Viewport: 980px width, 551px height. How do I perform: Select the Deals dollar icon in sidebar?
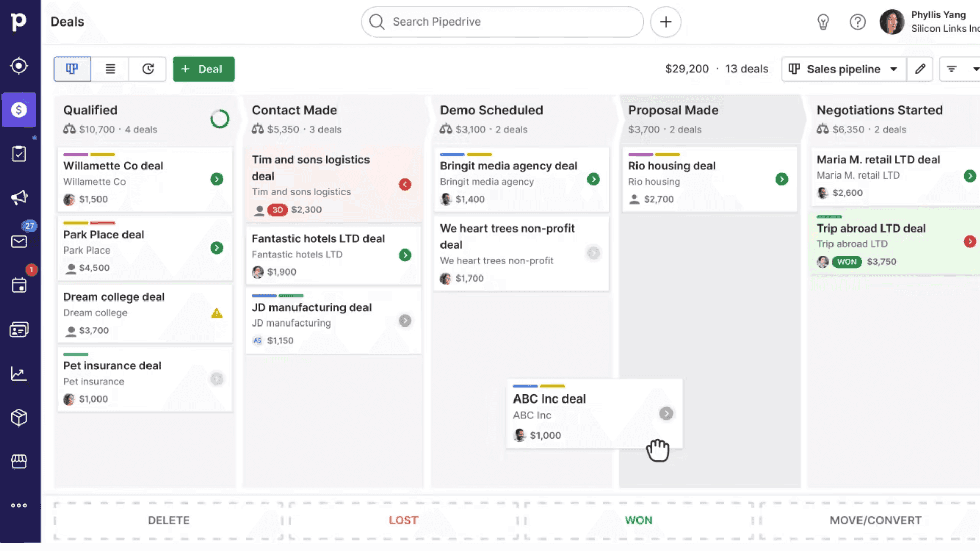point(19,110)
